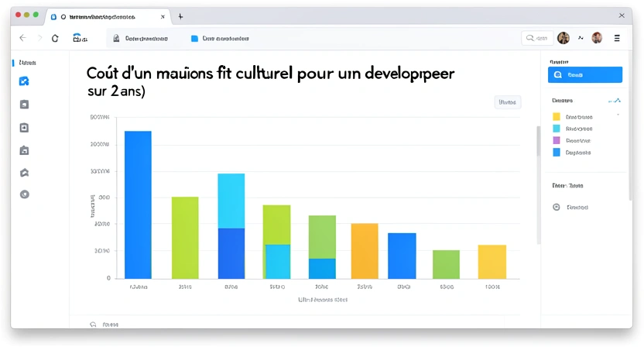Open the bookmark with the blue folder icon
The height and width of the screenshot is (347, 644).
[220, 38]
